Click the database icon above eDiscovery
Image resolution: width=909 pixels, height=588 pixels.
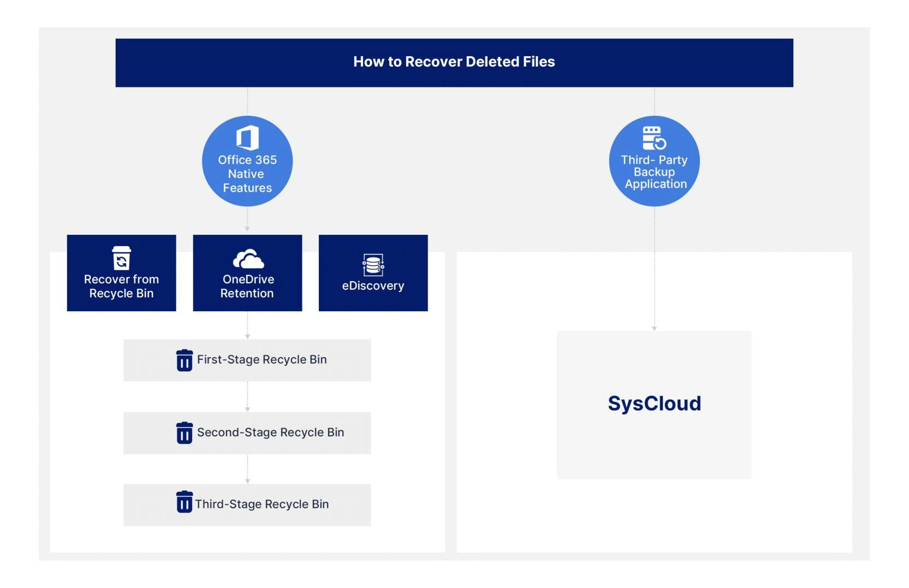coord(373,265)
